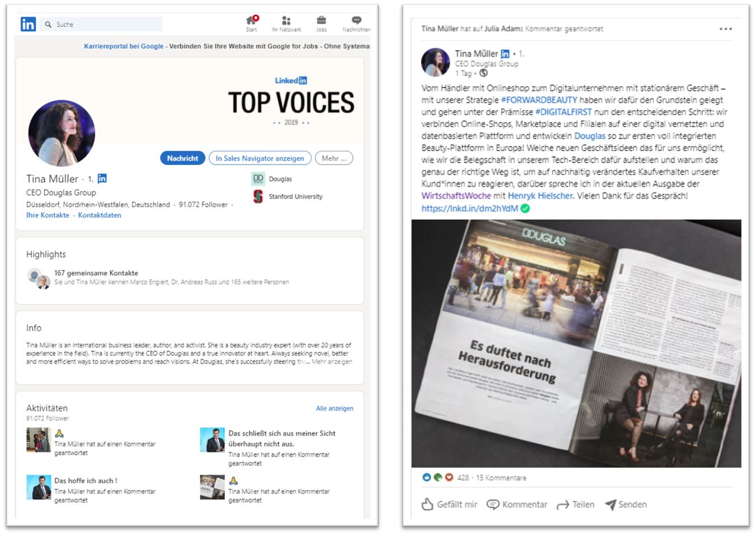The width and height of the screenshot is (756, 535).
Task: Click Tina Müller's avatar in the post
Action: click(435, 62)
